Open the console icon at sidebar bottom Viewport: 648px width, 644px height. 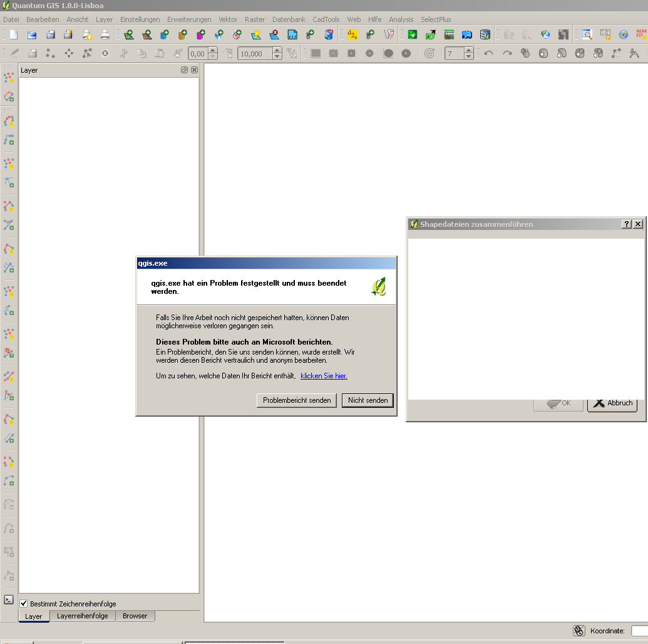[9, 600]
